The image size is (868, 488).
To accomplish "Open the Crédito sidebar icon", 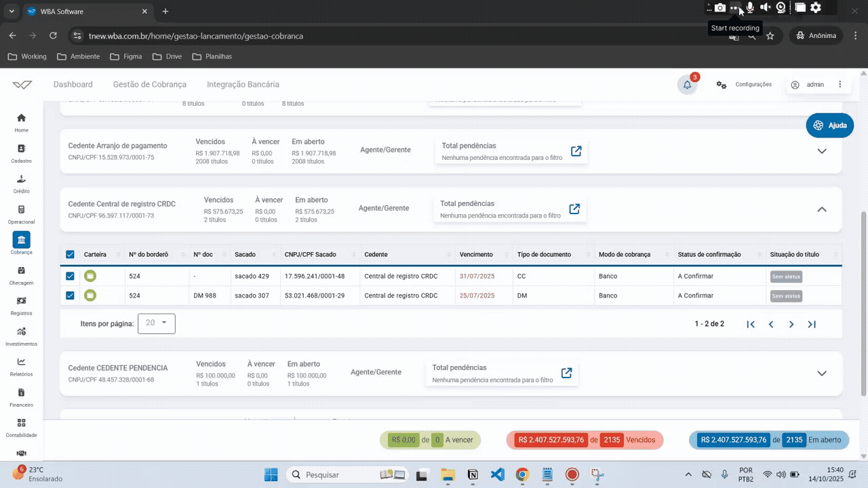I will coord(22,180).
